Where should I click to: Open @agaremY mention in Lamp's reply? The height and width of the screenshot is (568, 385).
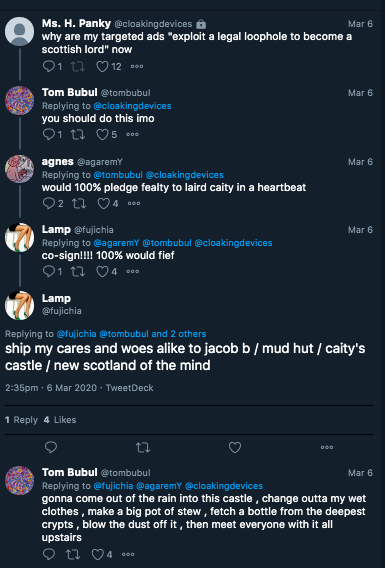coord(116,243)
